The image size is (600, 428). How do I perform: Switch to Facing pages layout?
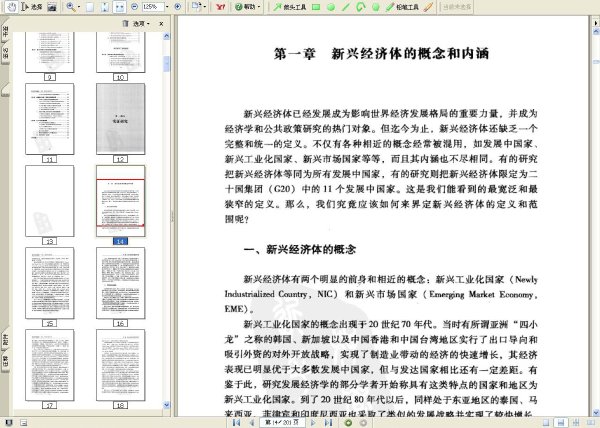pyautogui.click(x=590, y=423)
